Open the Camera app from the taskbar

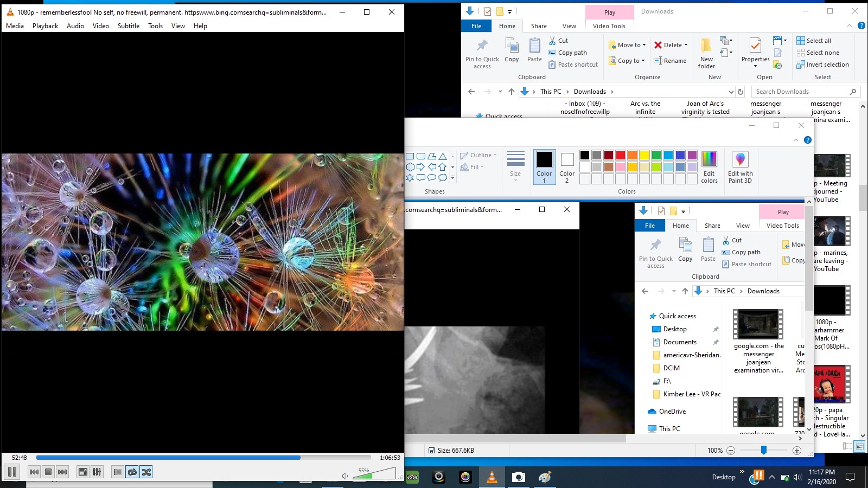(x=519, y=477)
